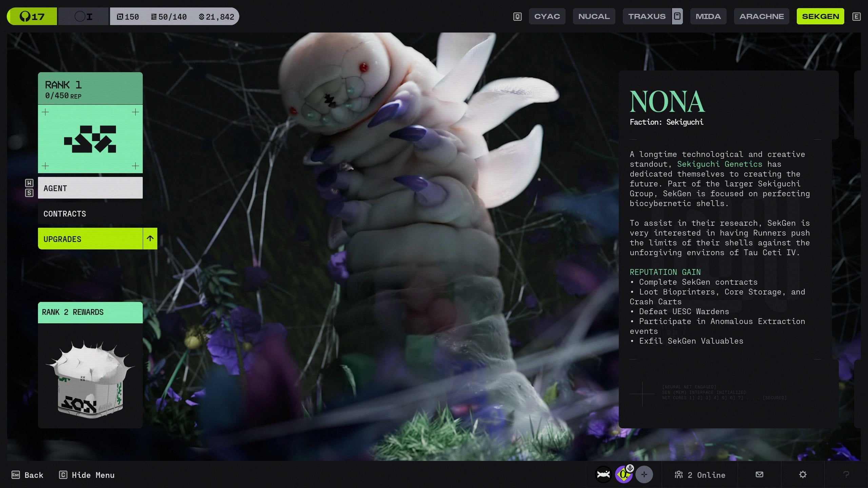
Task: Click the season rank I badge
Action: 83,16
